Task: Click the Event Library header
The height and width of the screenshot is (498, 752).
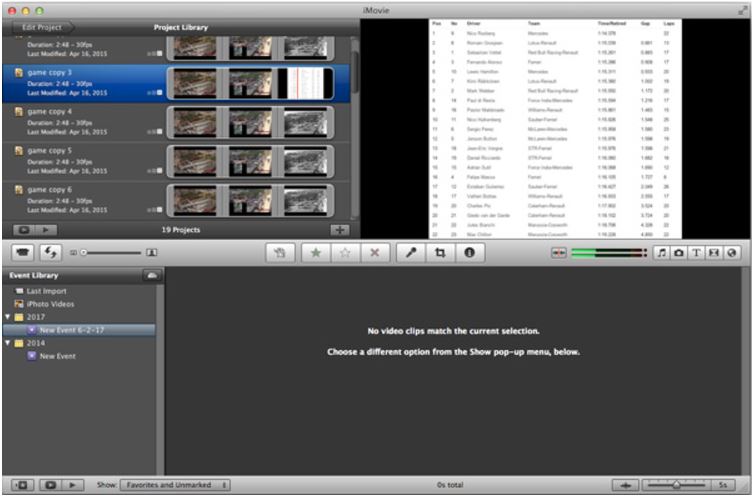Action: click(x=34, y=275)
